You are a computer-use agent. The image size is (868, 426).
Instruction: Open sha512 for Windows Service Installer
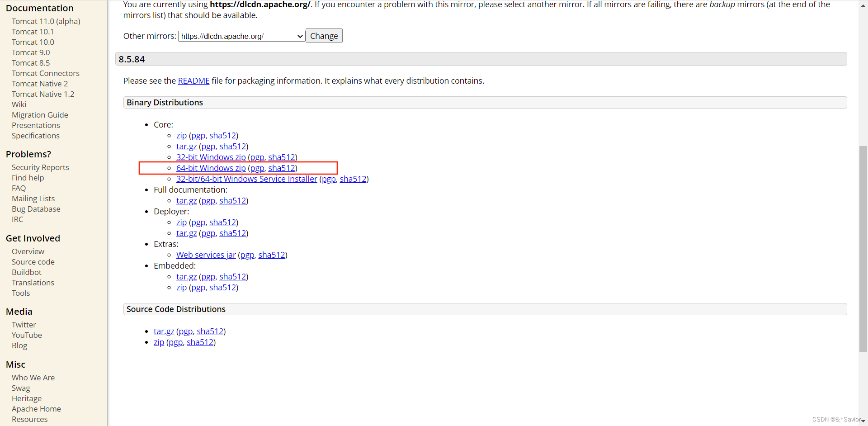353,179
